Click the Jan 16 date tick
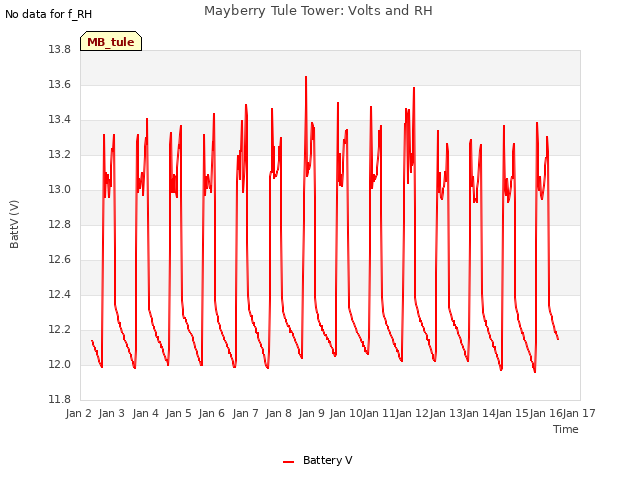This screenshot has height=480, width=640. (546, 413)
